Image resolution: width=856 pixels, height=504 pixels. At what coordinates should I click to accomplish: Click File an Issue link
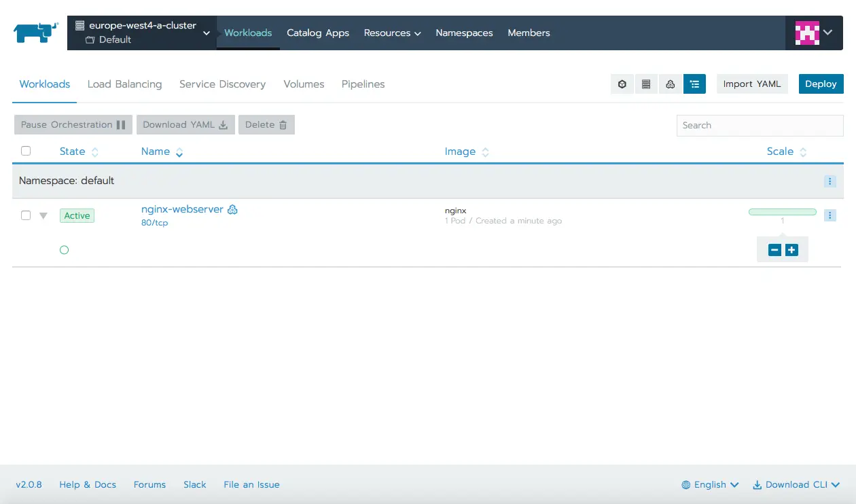point(251,485)
